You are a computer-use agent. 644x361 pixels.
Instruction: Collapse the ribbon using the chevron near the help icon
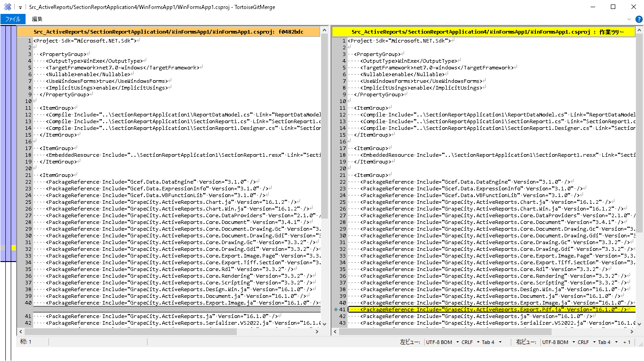coord(629,19)
